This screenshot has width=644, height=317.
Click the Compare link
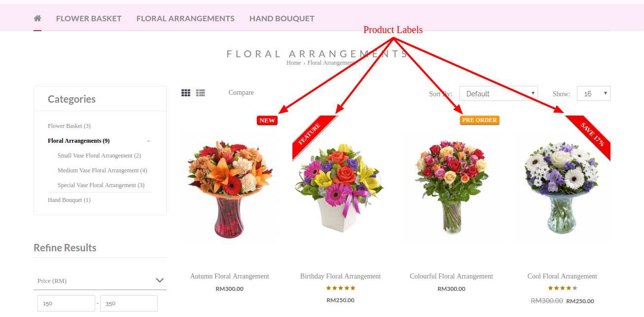[x=241, y=92]
